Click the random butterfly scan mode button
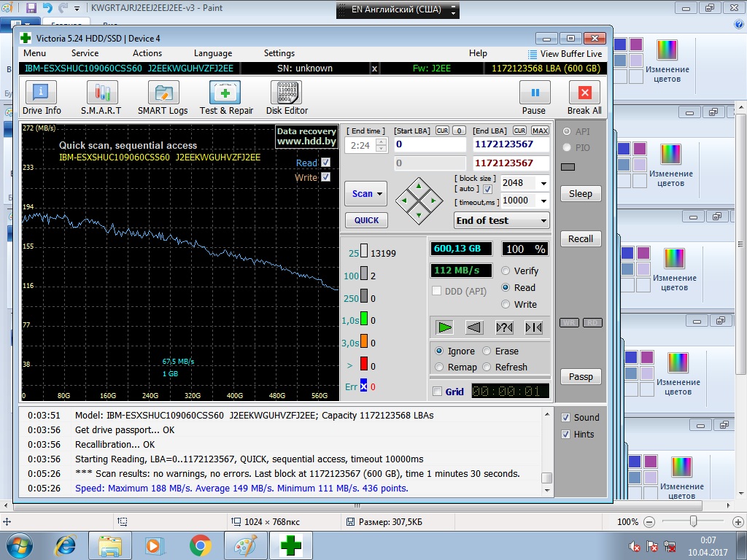The image size is (747, 560). click(x=504, y=327)
